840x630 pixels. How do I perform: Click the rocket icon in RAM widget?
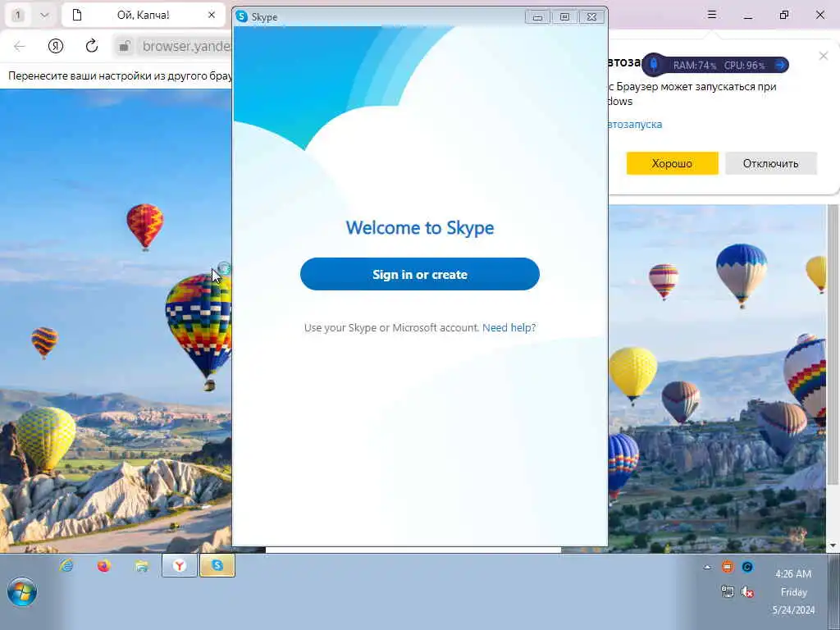[654, 65]
